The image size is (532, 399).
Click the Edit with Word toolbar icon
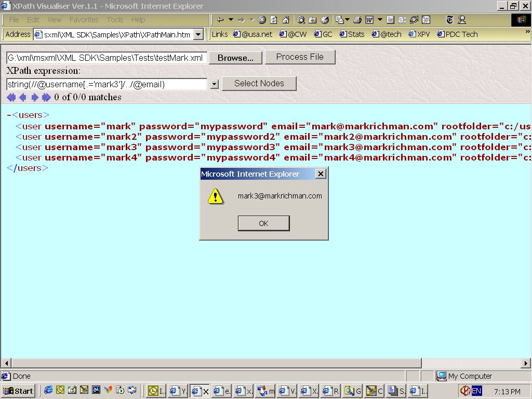coord(369,20)
